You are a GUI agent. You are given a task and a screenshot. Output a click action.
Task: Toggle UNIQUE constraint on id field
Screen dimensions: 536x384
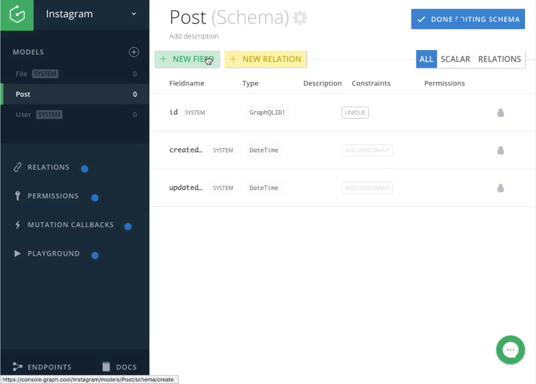(355, 112)
